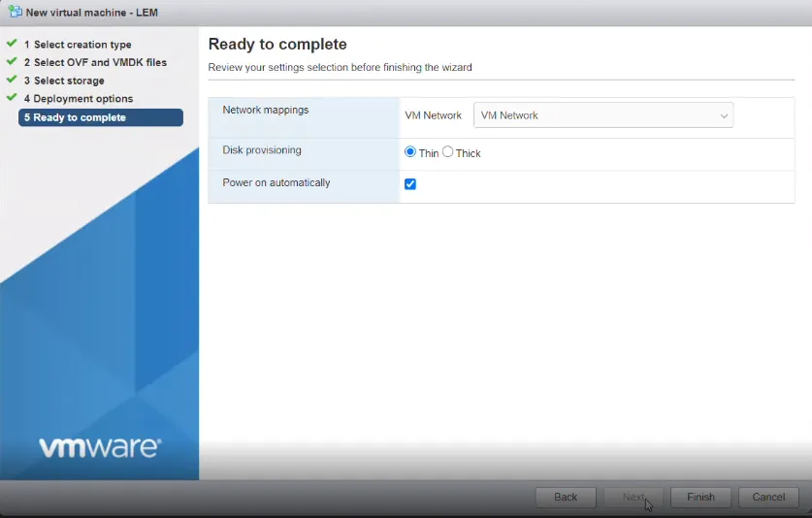
Task: Uncheck Power on automatically checkbox
Action: click(x=410, y=184)
